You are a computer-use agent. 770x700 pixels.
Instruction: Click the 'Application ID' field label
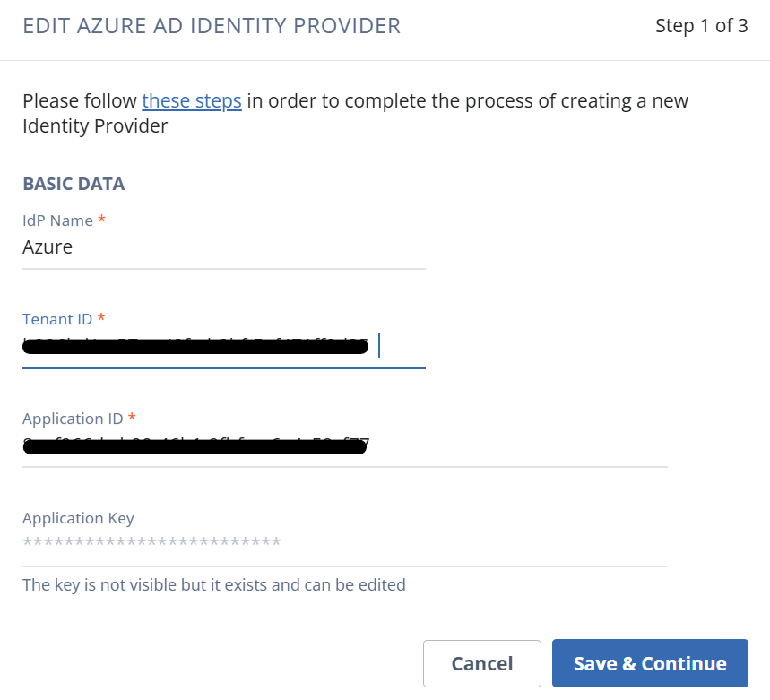[73, 419]
